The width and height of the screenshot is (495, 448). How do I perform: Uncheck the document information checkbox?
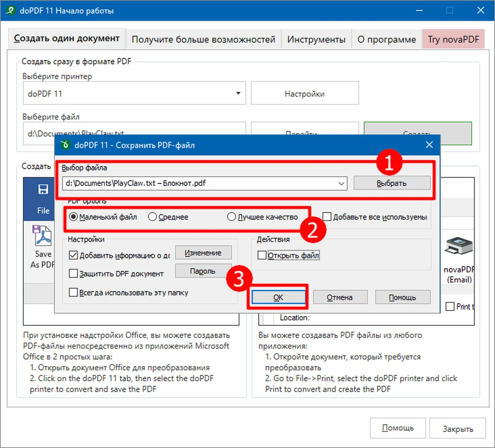pyautogui.click(x=73, y=256)
